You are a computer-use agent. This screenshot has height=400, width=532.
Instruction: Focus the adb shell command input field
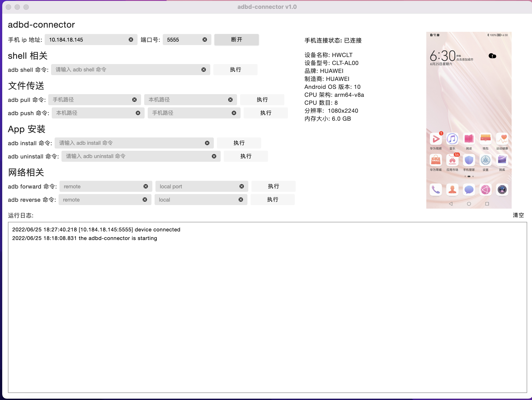[125, 70]
